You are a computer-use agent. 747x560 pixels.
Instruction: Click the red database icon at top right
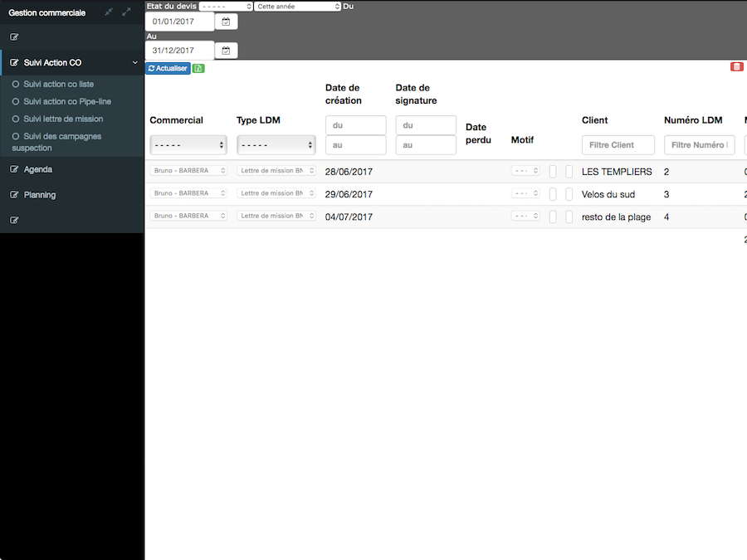736,66
